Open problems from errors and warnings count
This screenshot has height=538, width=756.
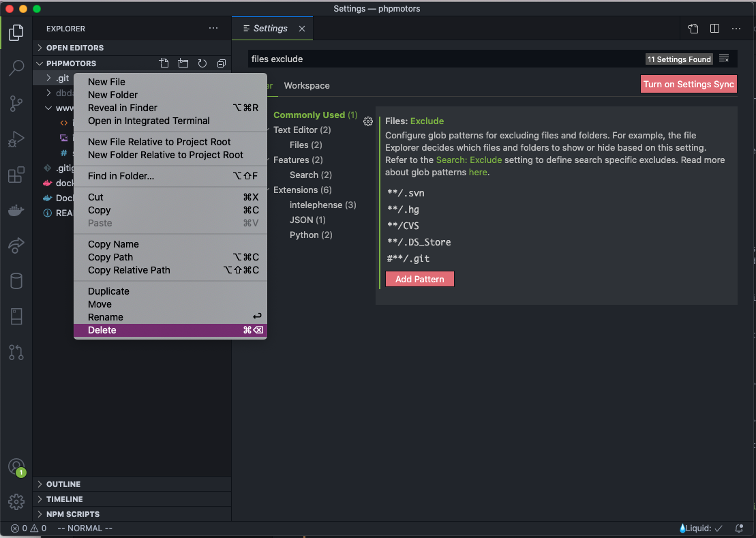[x=29, y=528]
